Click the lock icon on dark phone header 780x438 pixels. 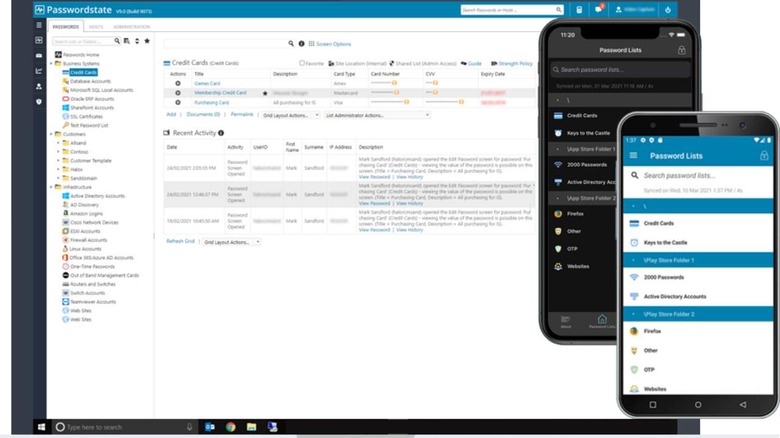682,50
